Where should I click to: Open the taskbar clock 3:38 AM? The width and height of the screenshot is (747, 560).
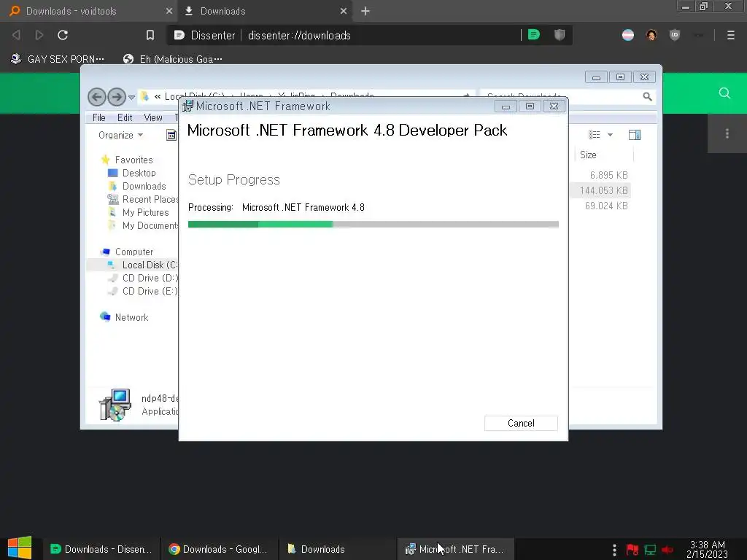tap(708, 550)
